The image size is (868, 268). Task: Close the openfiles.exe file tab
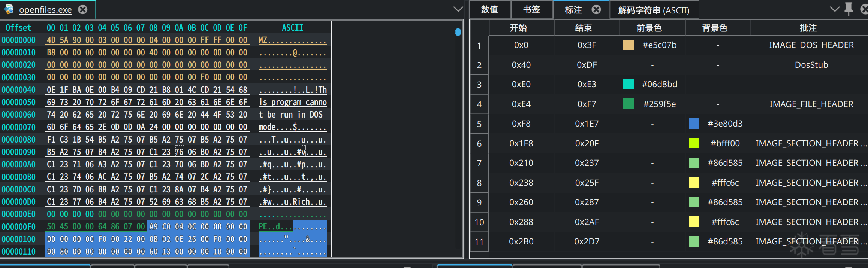(x=83, y=9)
